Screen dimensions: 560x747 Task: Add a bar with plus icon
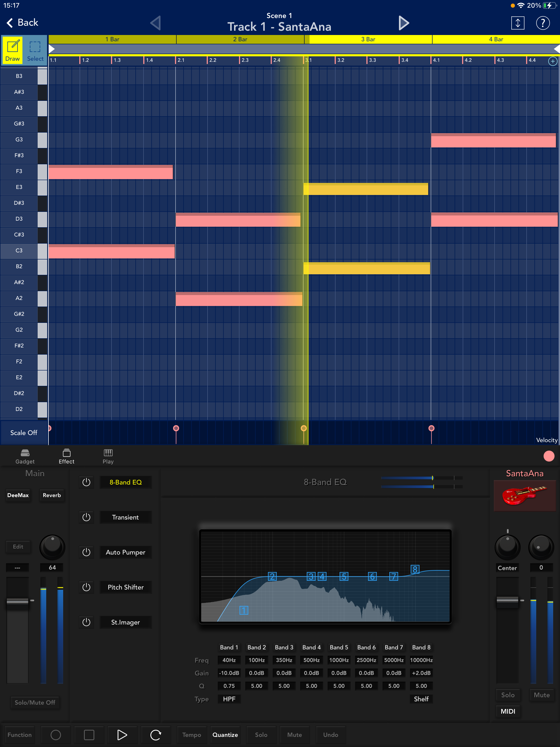tap(553, 61)
